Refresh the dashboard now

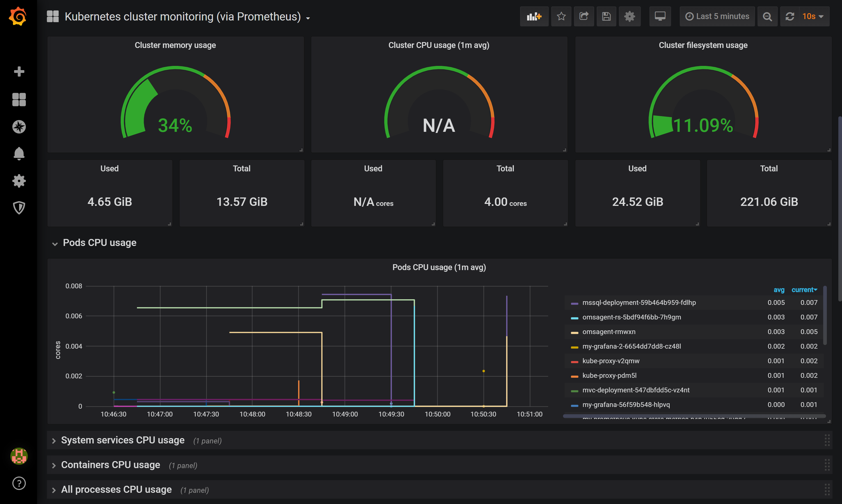pos(790,16)
